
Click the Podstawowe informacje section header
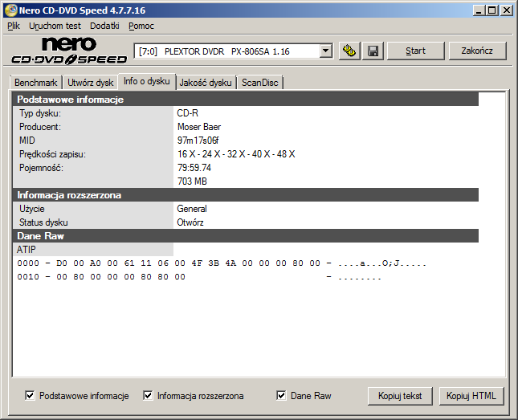click(246, 100)
